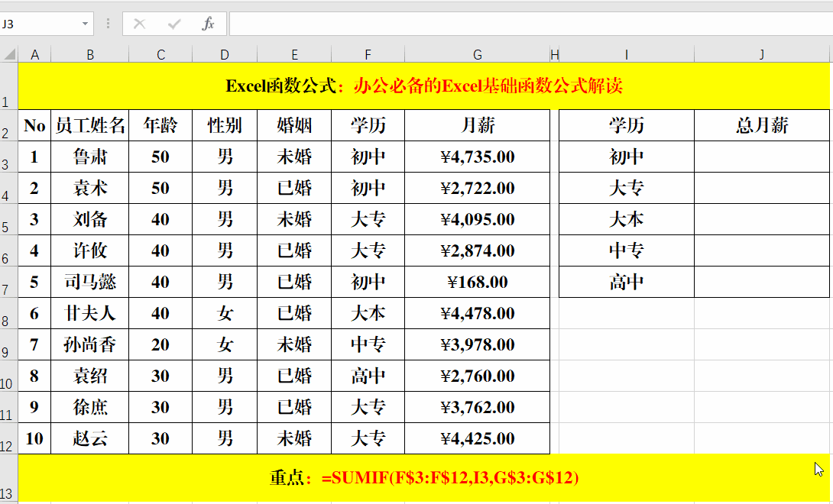Select the cell containing 刘备

coord(89,219)
